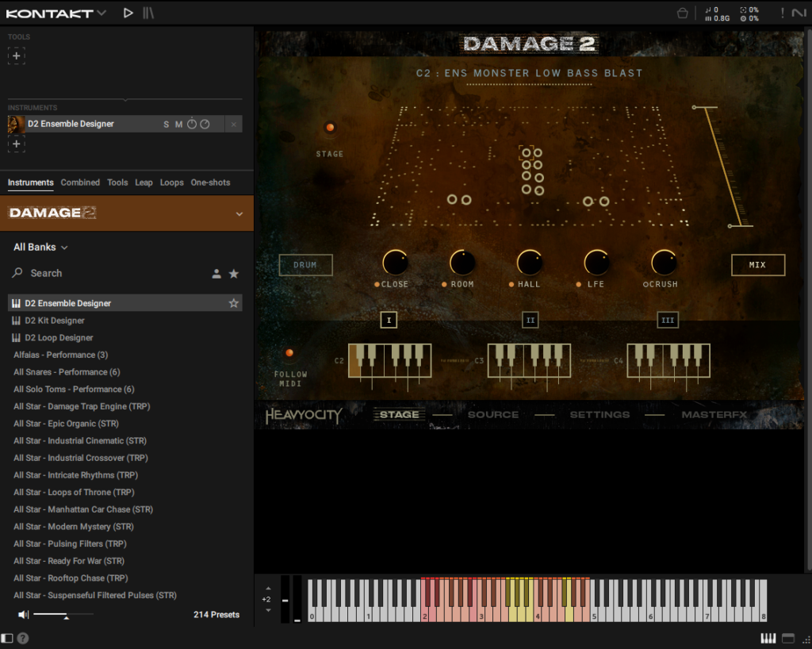
Task: Filter presets by user content icon
Action: click(216, 274)
